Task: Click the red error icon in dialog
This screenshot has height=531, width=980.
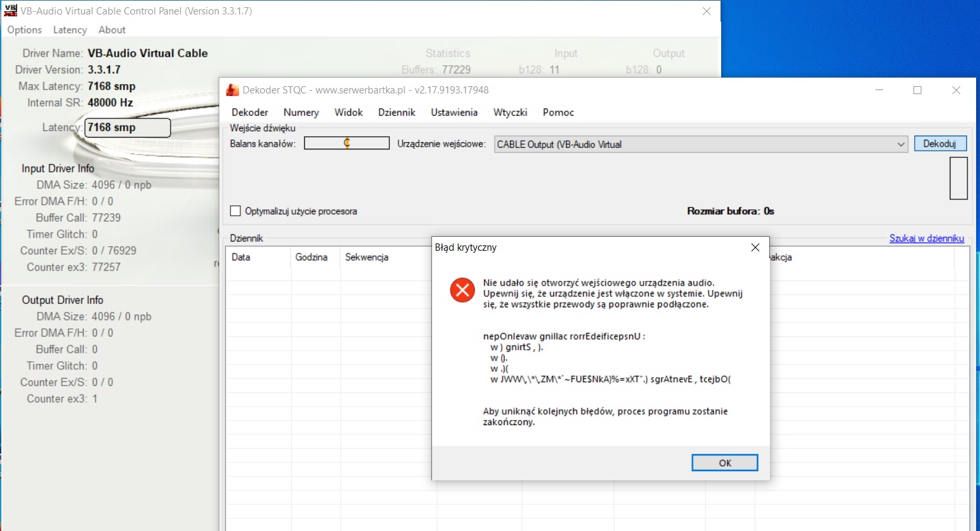Action: point(462,290)
